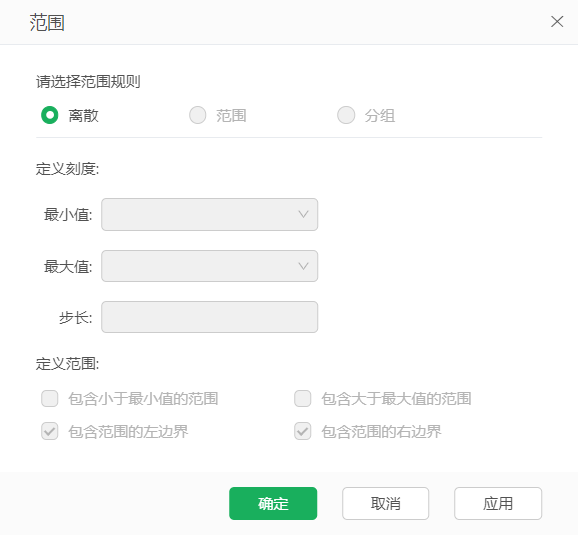The image size is (578, 540).
Task: Apply settings with the 应用 button
Action: click(x=498, y=504)
